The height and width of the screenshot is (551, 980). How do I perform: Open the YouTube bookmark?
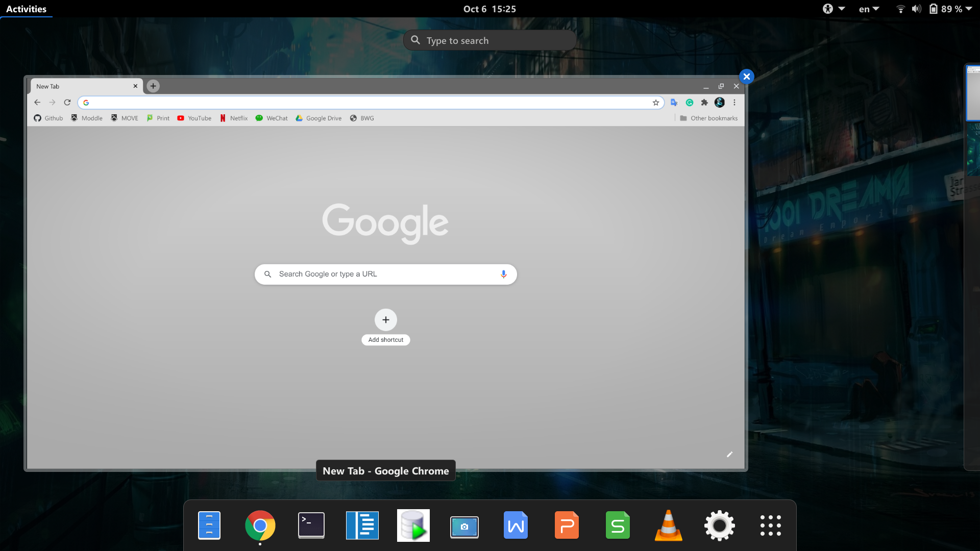coord(194,118)
